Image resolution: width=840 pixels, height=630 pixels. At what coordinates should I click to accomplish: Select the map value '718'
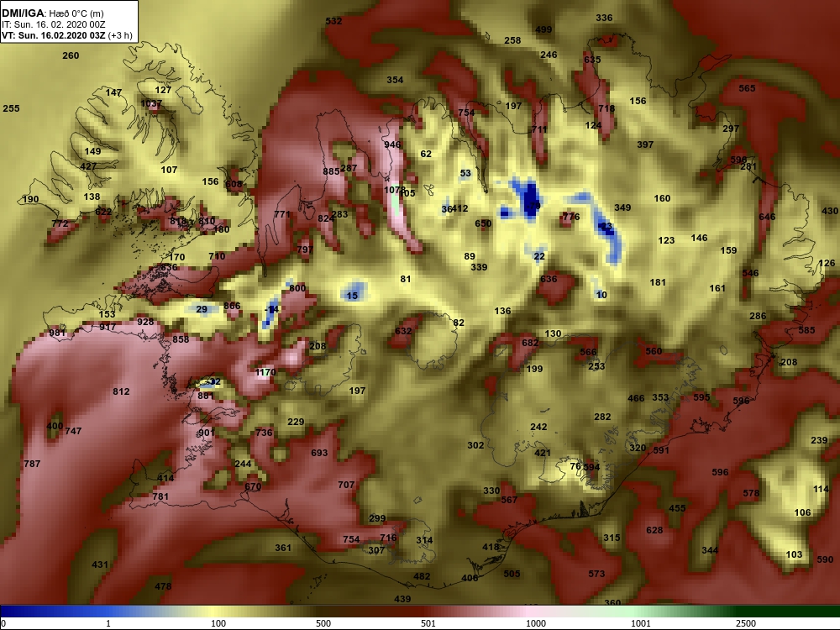607,108
